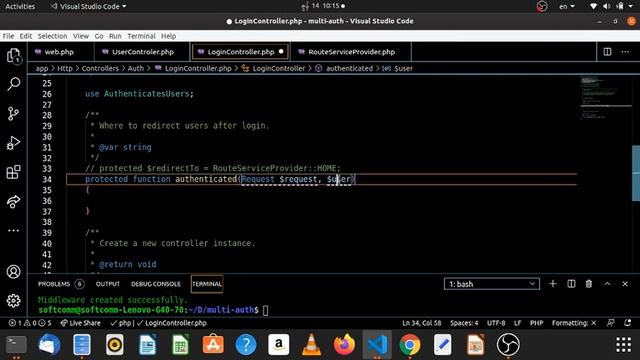This screenshot has height=360, width=640.
Task: Open the Extensions view
Action: tap(13, 172)
